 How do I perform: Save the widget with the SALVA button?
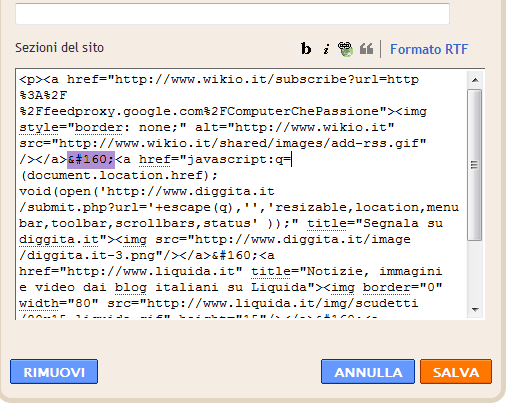(456, 372)
